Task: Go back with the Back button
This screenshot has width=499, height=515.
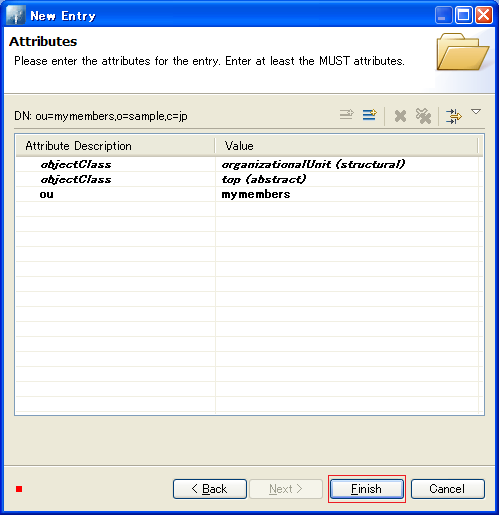Action: (210, 489)
